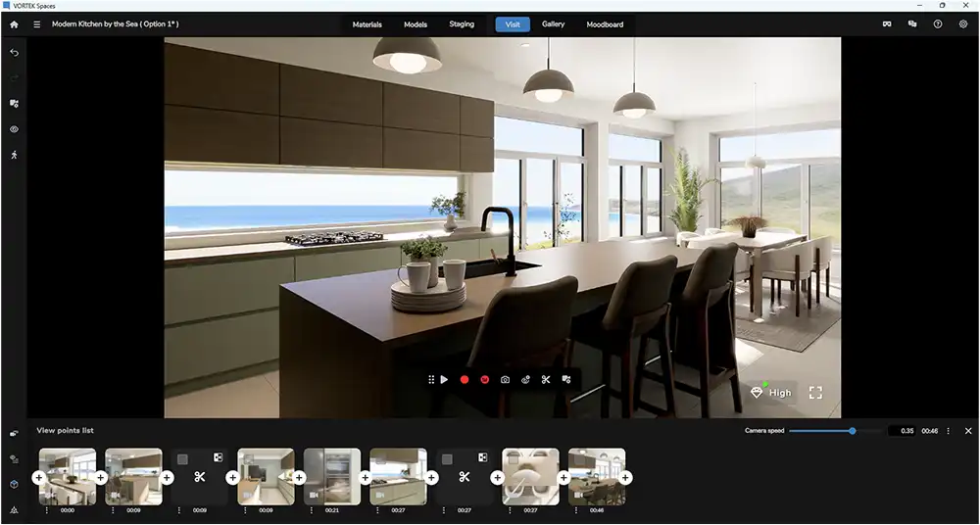This screenshot has width=980, height=525.
Task: Take a snapshot with the camera icon
Action: [x=505, y=379]
